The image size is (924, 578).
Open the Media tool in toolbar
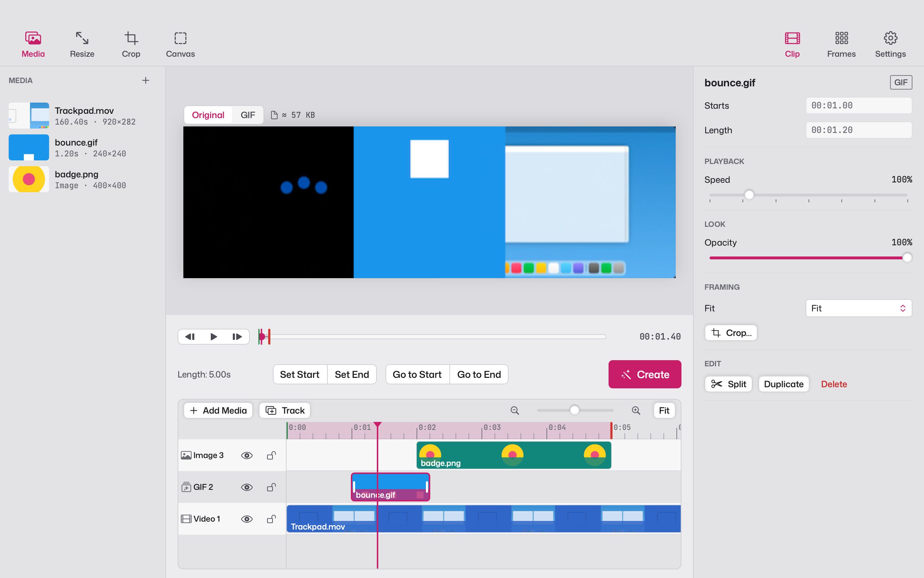pos(33,45)
